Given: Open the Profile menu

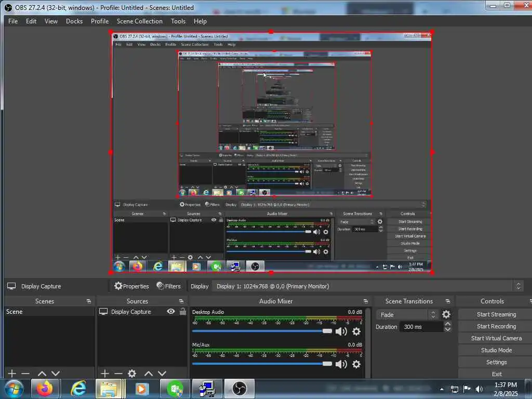Looking at the screenshot, I should pos(99,21).
